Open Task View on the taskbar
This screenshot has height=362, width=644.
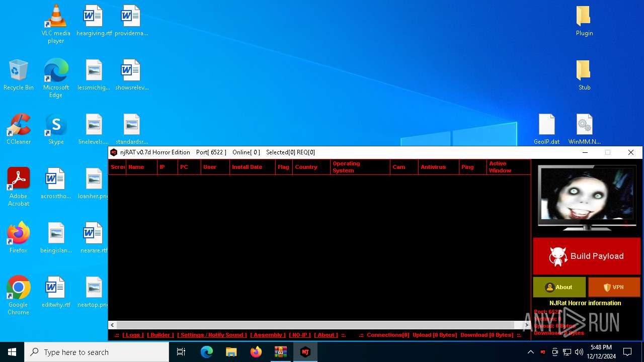pyautogui.click(x=181, y=352)
